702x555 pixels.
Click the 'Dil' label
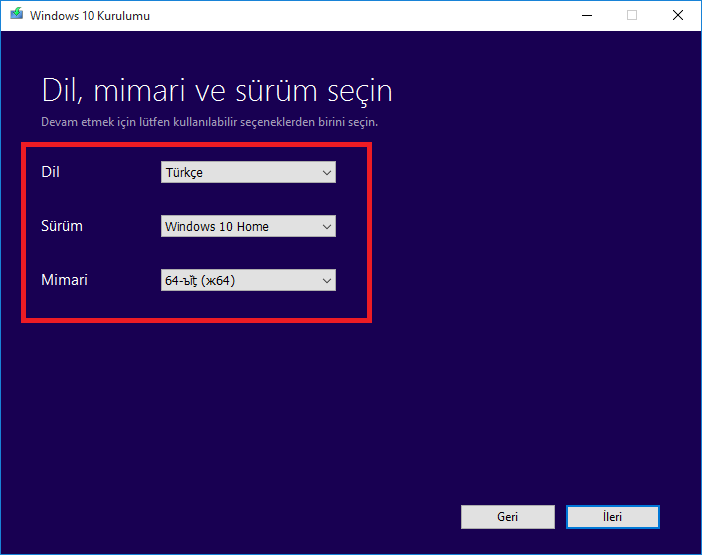(x=51, y=172)
